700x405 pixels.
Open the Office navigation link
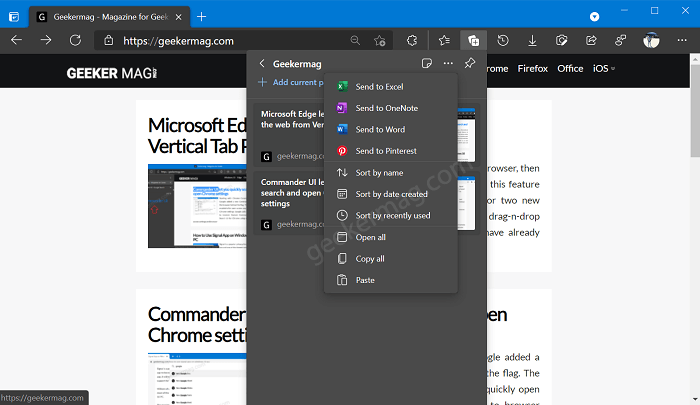570,68
